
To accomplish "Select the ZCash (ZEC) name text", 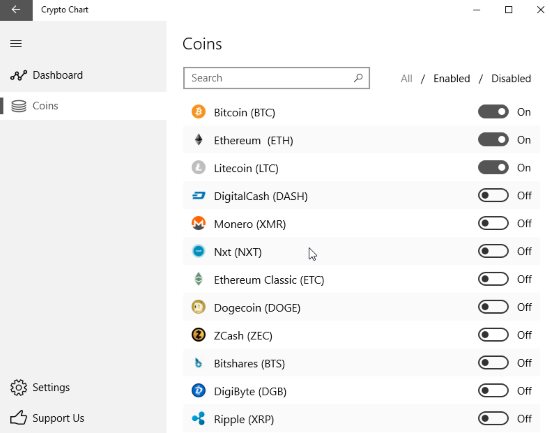I will click(243, 336).
